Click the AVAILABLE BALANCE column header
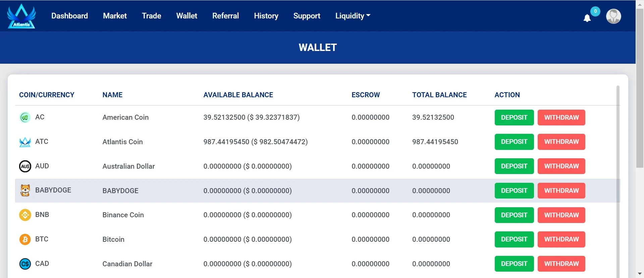 point(238,95)
